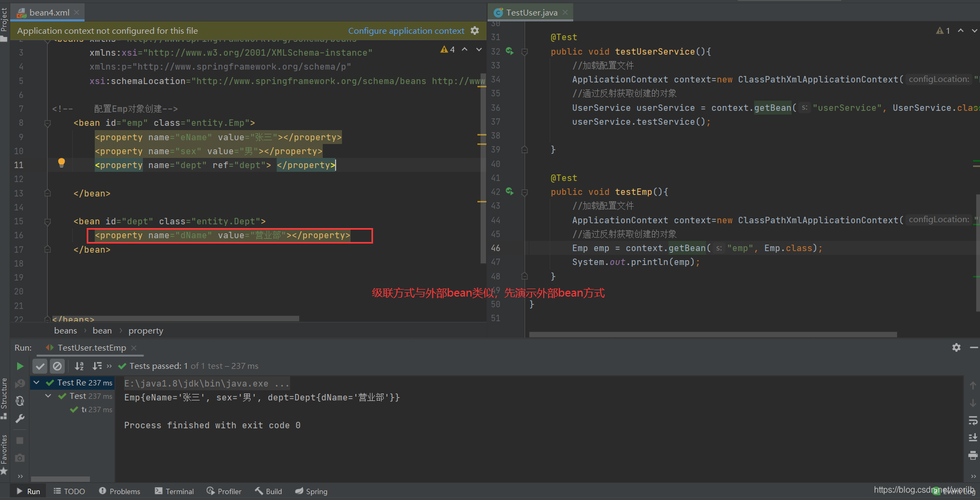
Task: Open the TODO tool window
Action: click(69, 491)
